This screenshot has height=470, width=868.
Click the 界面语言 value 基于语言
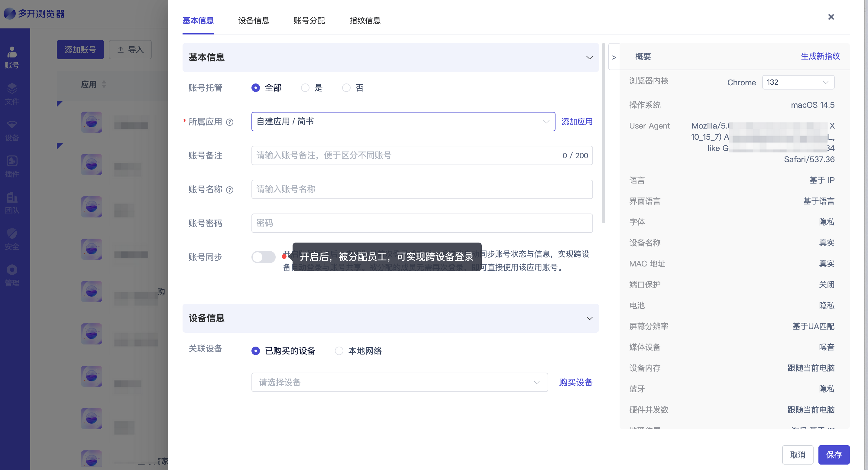coord(818,201)
